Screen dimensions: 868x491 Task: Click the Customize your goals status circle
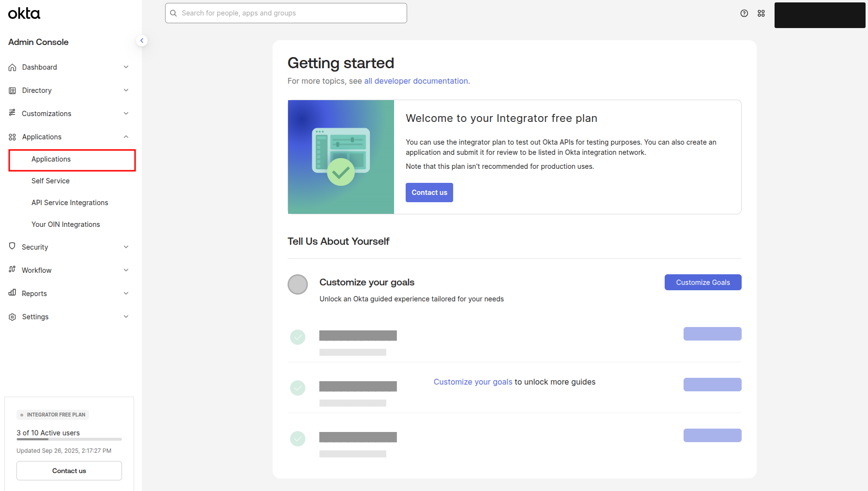coord(298,284)
